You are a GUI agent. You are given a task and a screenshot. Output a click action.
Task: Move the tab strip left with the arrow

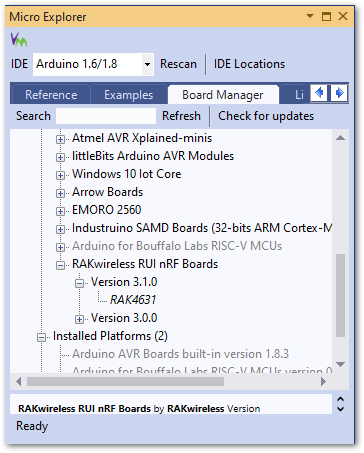click(x=319, y=93)
